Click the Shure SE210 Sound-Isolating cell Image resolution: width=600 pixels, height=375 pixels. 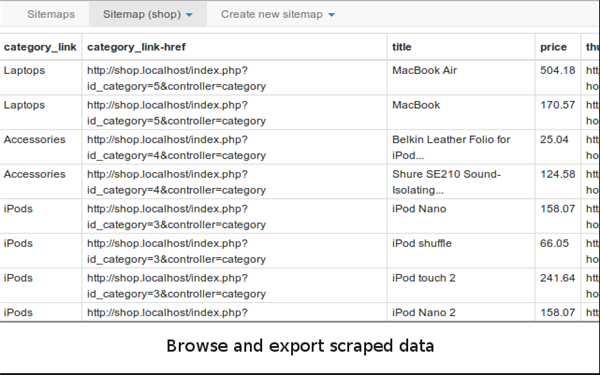461,182
